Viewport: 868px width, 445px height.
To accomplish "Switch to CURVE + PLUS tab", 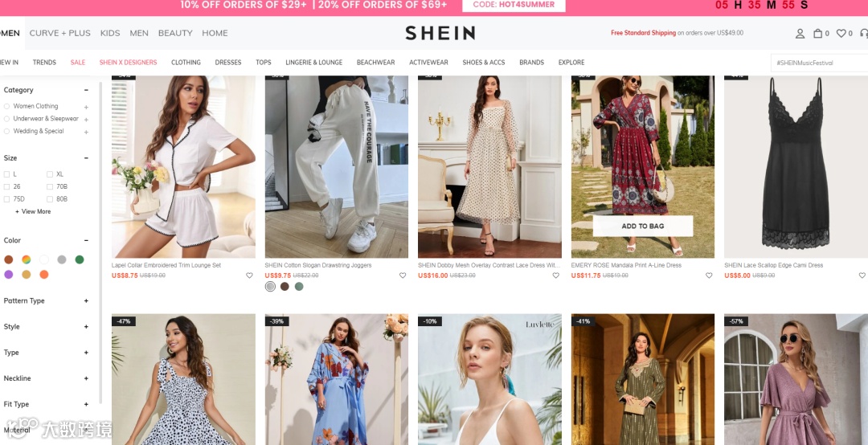I will coord(59,33).
